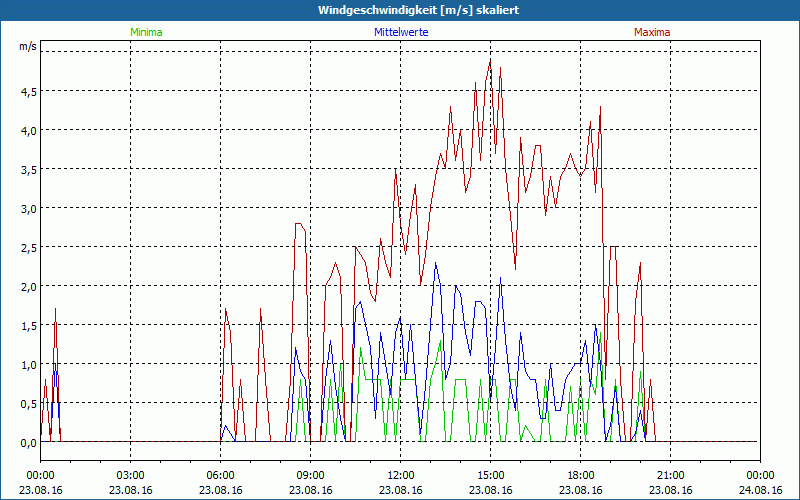Screen dimensions: 800x500
Task: Select the green 'Minima' legend label
Action: tap(146, 32)
